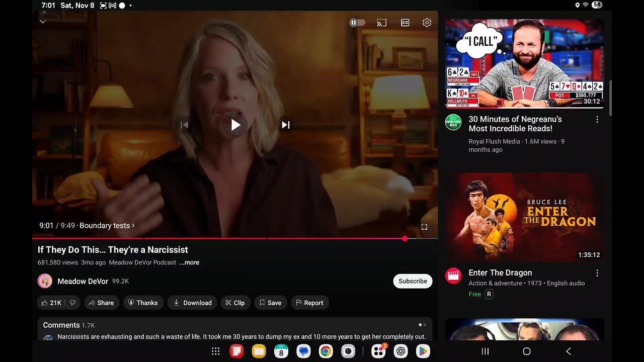Image resolution: width=644 pixels, height=362 pixels.
Task: Subscribe to Meadow DeVor
Action: point(413,281)
